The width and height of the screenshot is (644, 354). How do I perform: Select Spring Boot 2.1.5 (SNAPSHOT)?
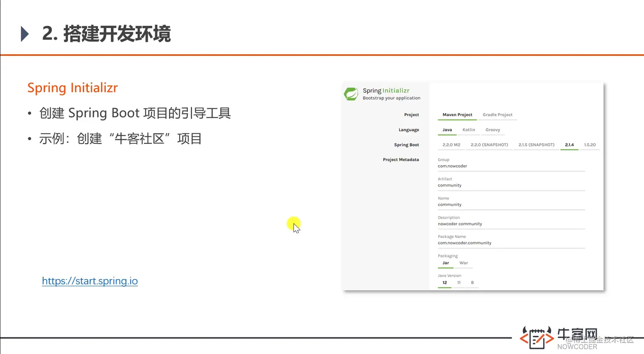[537, 145]
